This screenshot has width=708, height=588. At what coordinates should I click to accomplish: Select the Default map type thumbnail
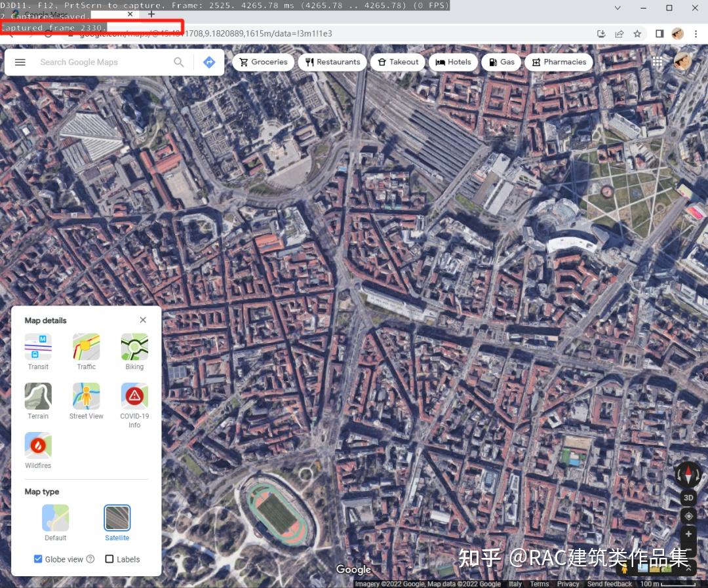pyautogui.click(x=55, y=518)
